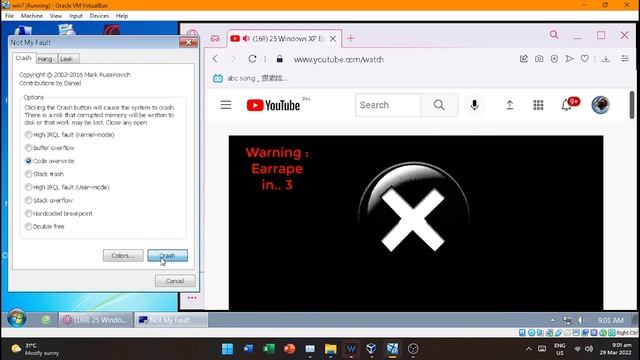Open the Easy Setup sliders icon

(x=625, y=59)
